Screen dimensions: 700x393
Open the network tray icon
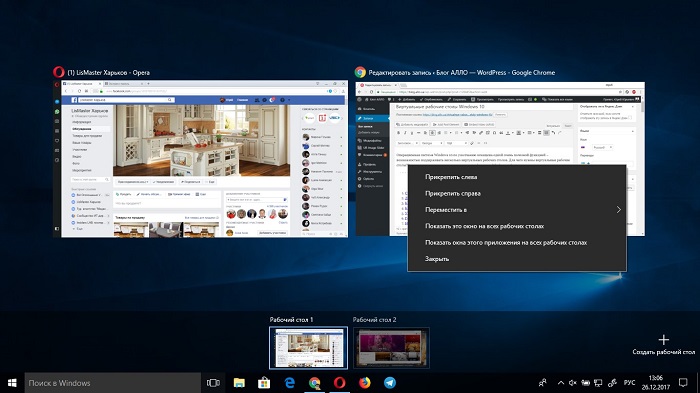(598, 383)
